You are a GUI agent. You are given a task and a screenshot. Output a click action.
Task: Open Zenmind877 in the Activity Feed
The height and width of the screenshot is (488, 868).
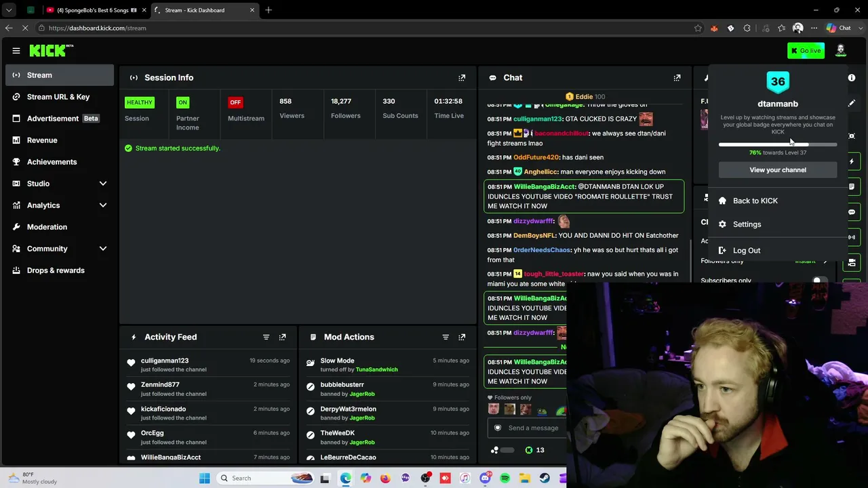point(160,385)
